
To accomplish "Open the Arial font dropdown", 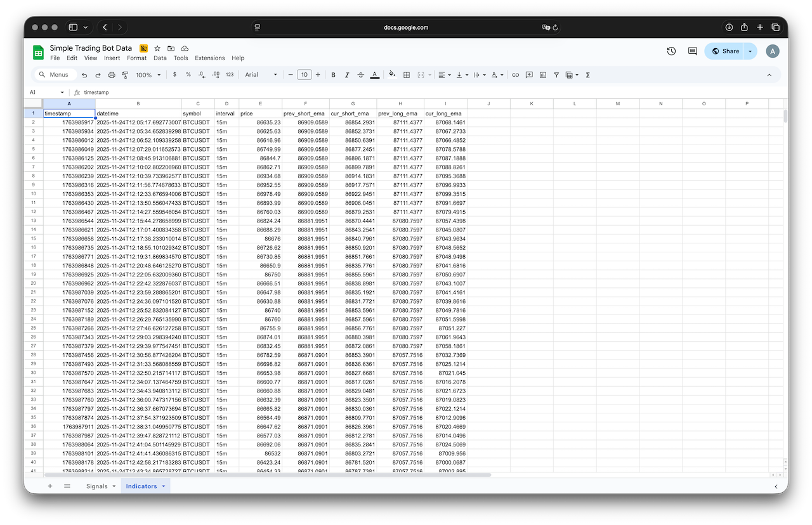I will (261, 75).
